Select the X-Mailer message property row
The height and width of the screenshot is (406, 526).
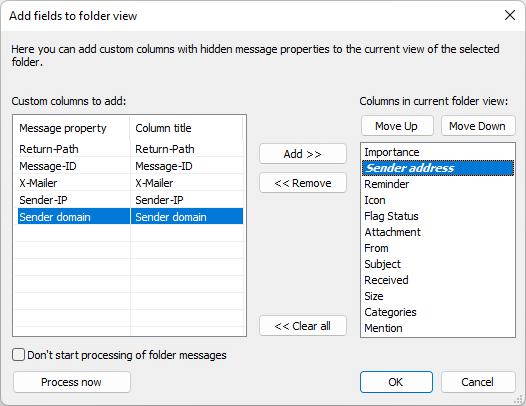pyautogui.click(x=130, y=183)
